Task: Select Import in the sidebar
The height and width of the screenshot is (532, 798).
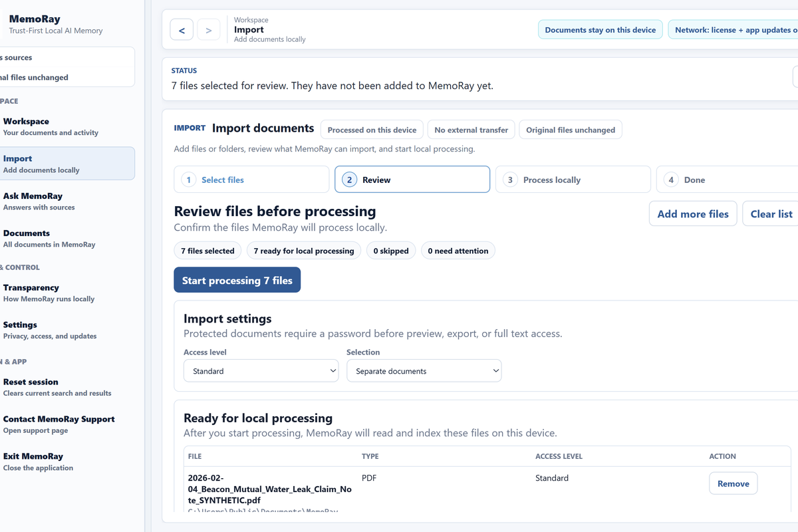Action: [x=66, y=164]
